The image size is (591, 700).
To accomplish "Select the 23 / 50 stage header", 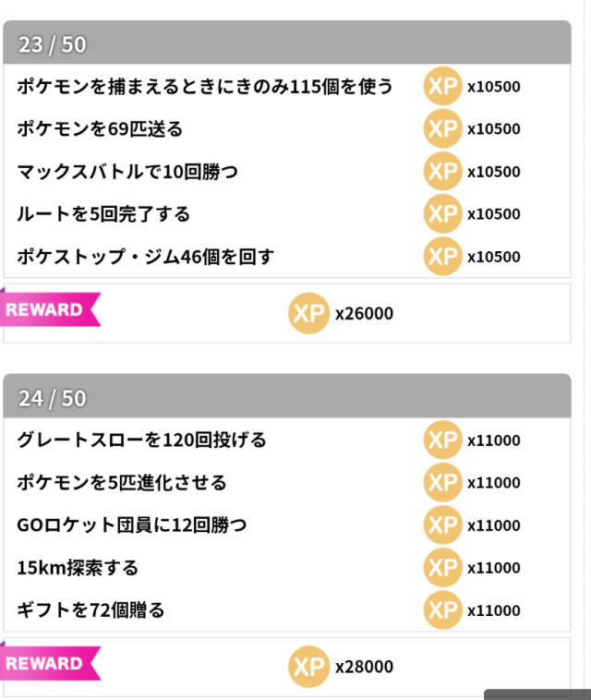I will click(x=286, y=44).
